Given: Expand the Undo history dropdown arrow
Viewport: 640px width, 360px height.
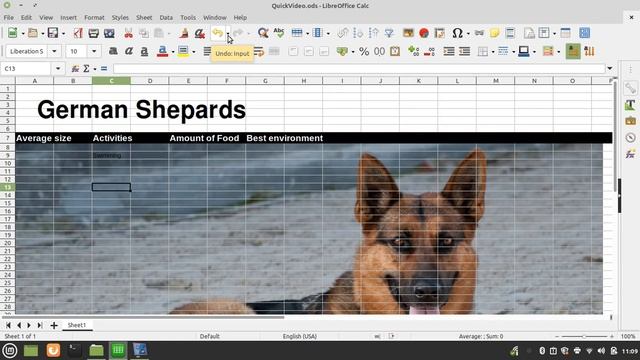Looking at the screenshot, I should 228,33.
